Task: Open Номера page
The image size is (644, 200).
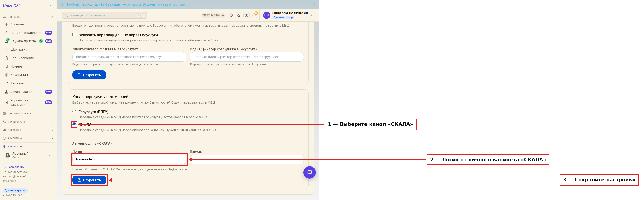Action: click(x=28, y=67)
